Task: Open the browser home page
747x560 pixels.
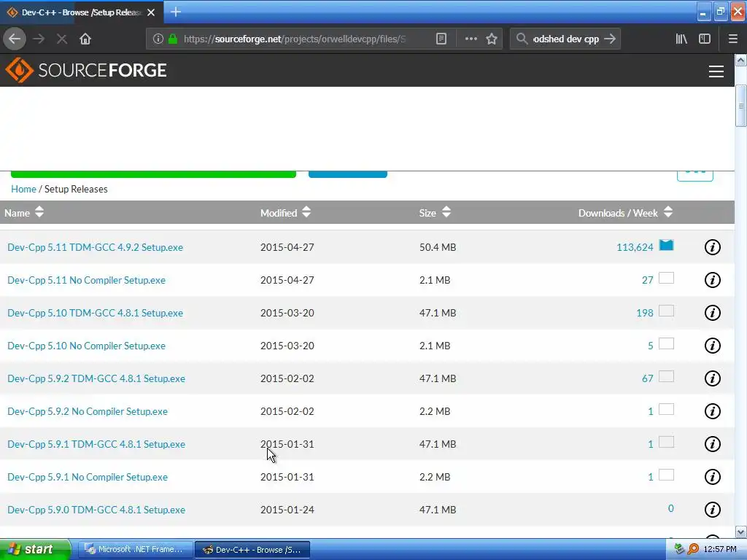Action: (85, 39)
